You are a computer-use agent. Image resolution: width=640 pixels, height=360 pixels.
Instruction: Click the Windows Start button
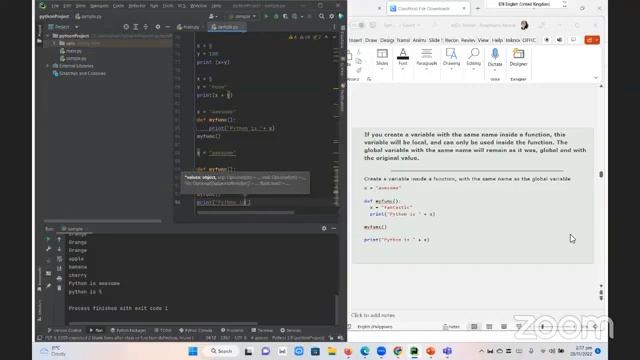pyautogui.click(x=193, y=351)
